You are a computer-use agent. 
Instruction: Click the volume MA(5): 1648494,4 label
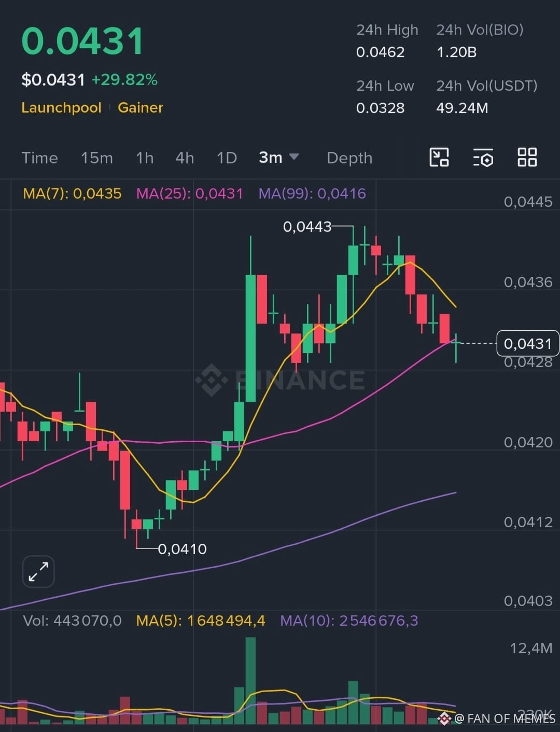tap(201, 621)
